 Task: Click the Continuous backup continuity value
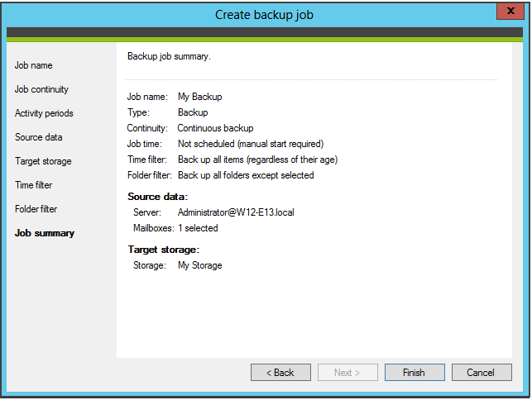[215, 128]
